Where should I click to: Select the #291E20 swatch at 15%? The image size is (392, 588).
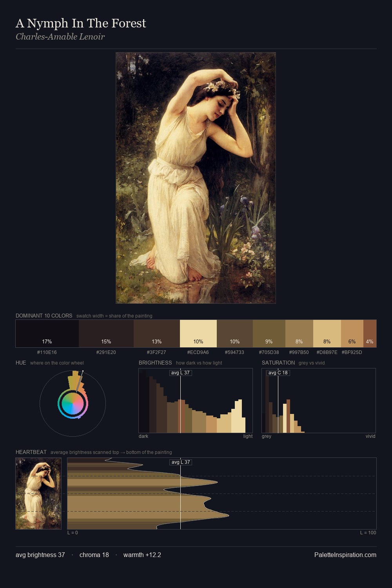(106, 334)
